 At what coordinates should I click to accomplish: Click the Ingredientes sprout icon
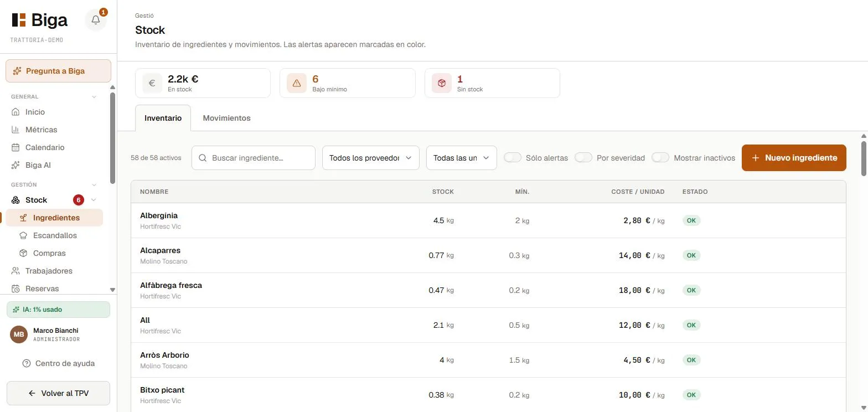23,218
